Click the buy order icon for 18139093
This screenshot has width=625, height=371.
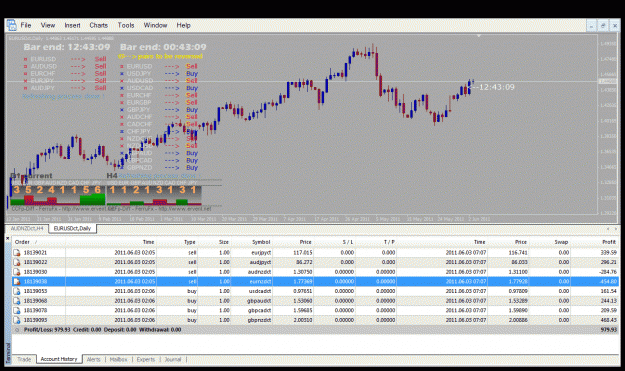(17, 320)
